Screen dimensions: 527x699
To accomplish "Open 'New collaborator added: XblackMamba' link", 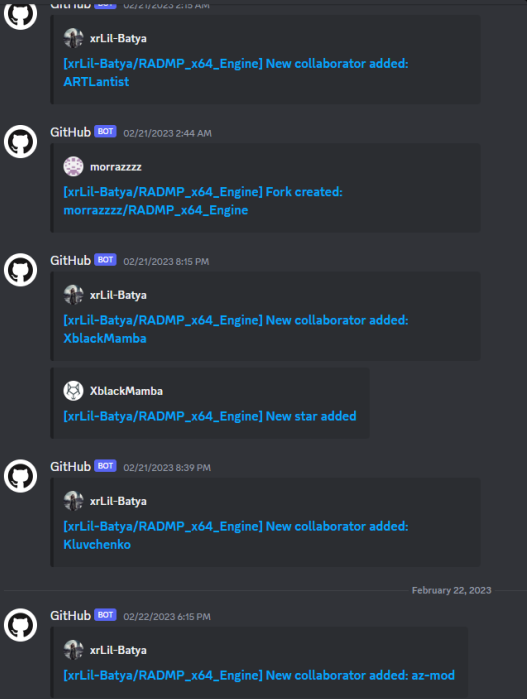I will tap(236, 329).
